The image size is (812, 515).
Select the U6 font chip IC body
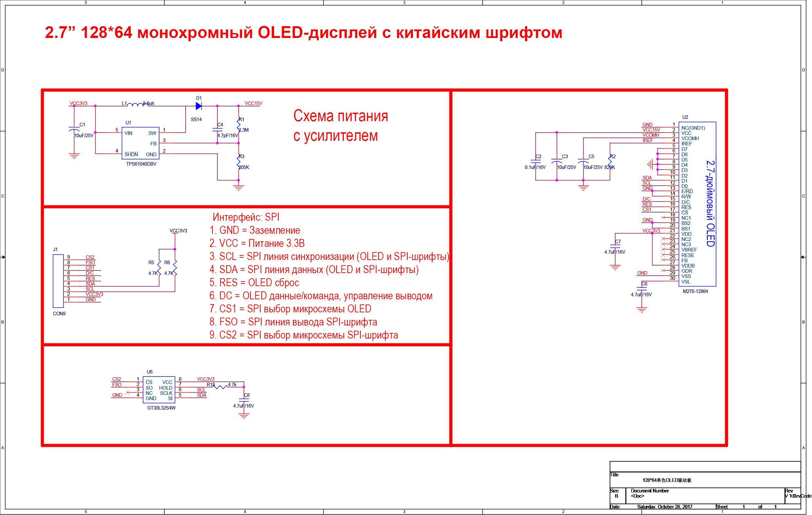coord(159,390)
